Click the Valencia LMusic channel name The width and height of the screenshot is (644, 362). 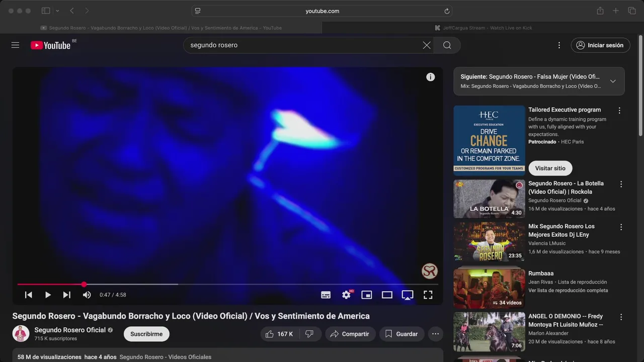pos(547,243)
